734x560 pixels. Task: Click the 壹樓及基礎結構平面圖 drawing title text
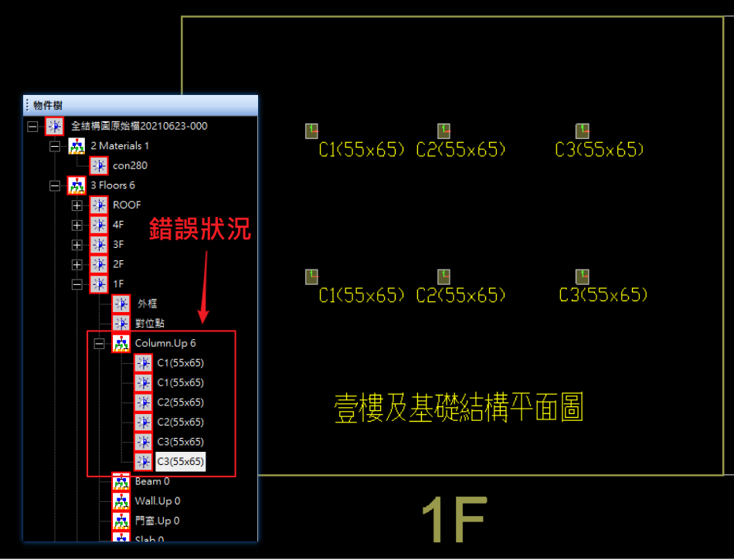459,408
